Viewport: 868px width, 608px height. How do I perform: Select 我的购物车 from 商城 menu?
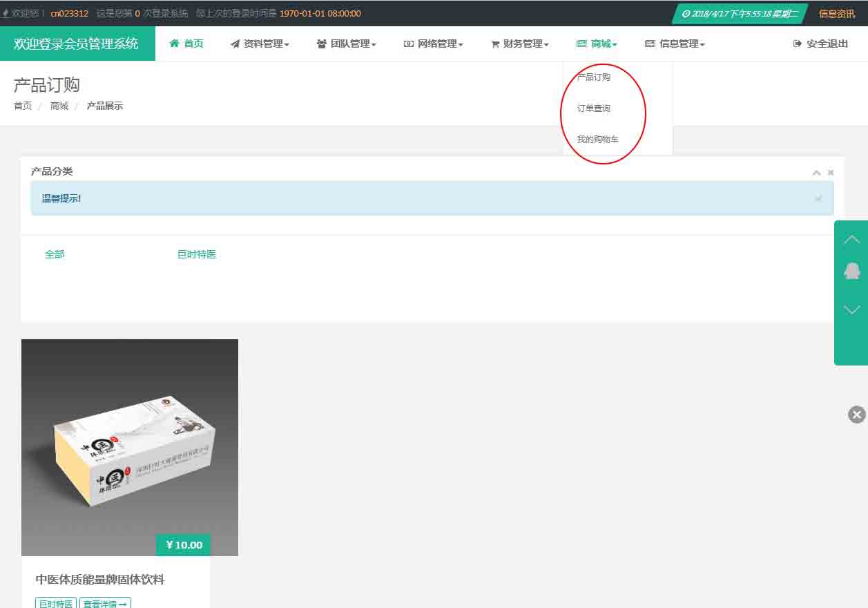[x=598, y=140]
